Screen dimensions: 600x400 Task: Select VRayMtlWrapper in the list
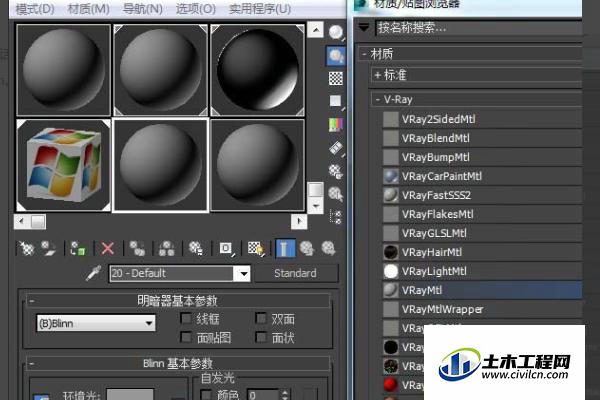coord(483,309)
